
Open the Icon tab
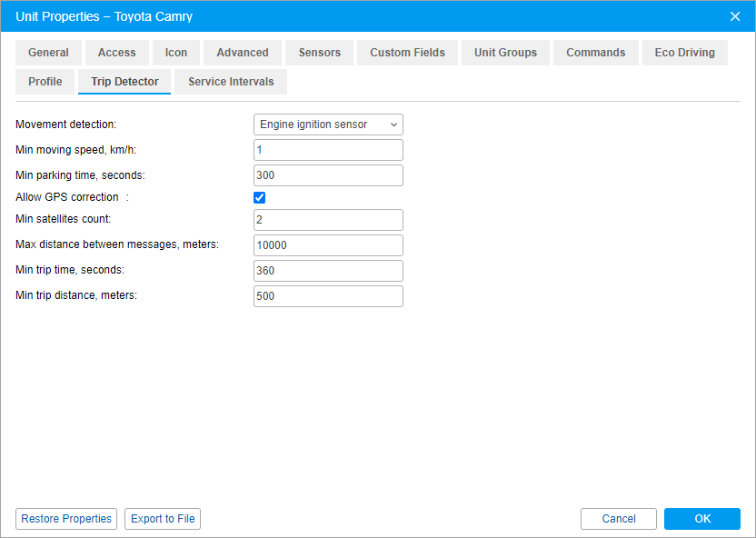click(x=176, y=53)
